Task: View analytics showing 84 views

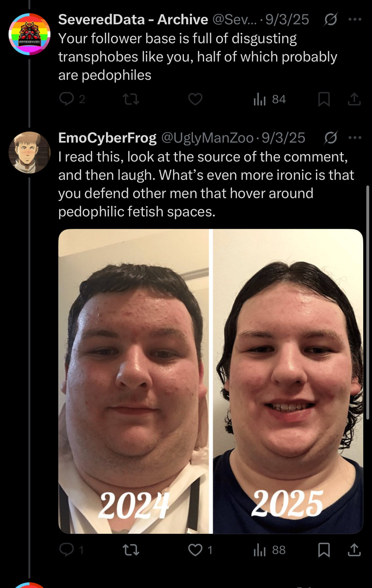Action: click(x=269, y=99)
